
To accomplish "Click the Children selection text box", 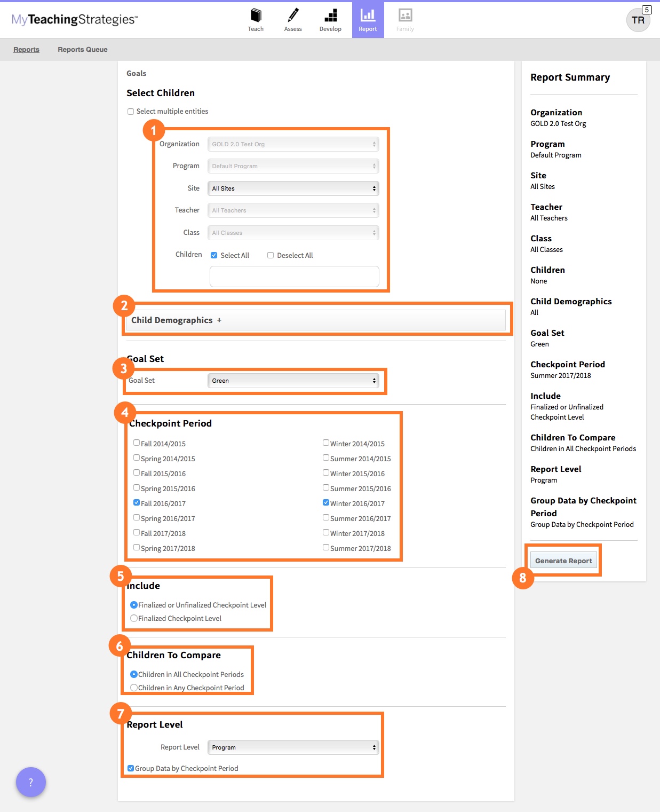I will point(294,277).
